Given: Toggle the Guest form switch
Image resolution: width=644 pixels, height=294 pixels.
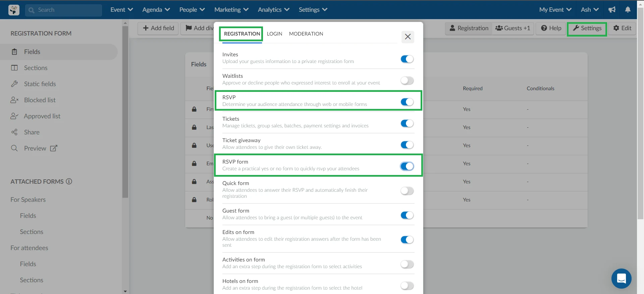Looking at the screenshot, I should pyautogui.click(x=407, y=215).
